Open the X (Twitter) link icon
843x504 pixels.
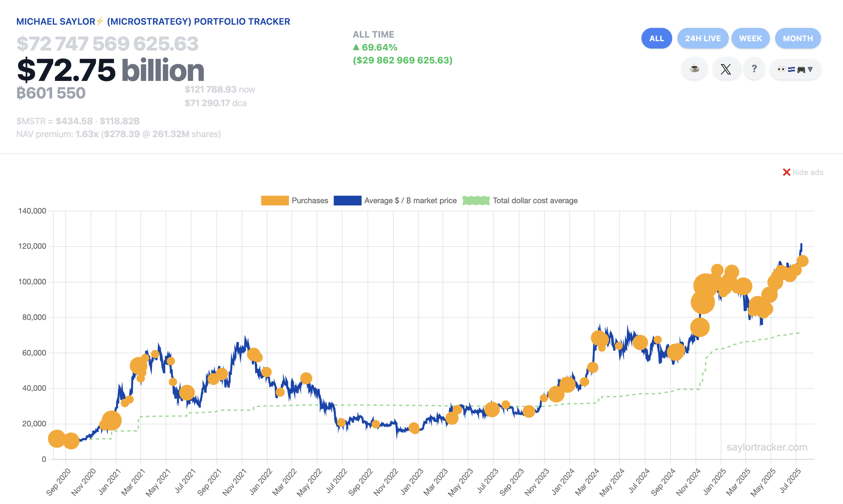click(x=726, y=69)
